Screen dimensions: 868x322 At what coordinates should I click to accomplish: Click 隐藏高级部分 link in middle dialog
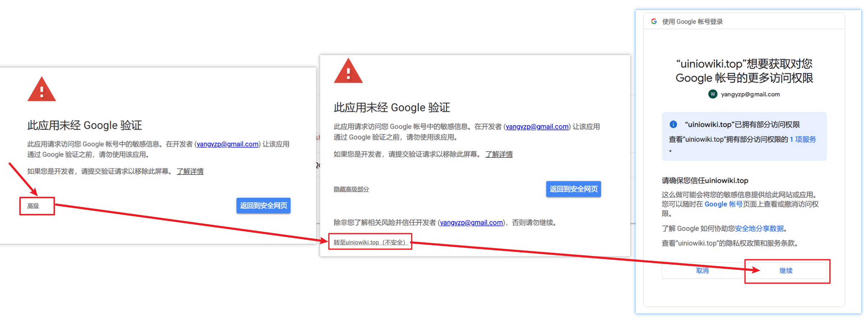click(351, 189)
